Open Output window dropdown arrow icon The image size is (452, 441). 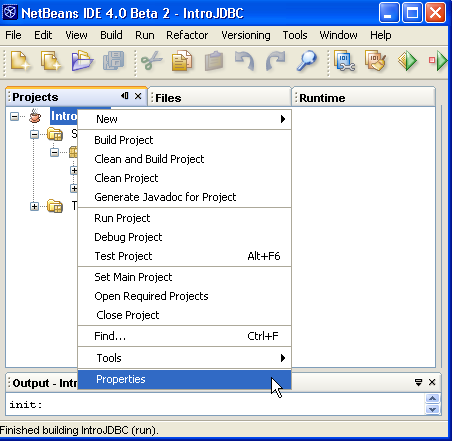[x=418, y=382]
